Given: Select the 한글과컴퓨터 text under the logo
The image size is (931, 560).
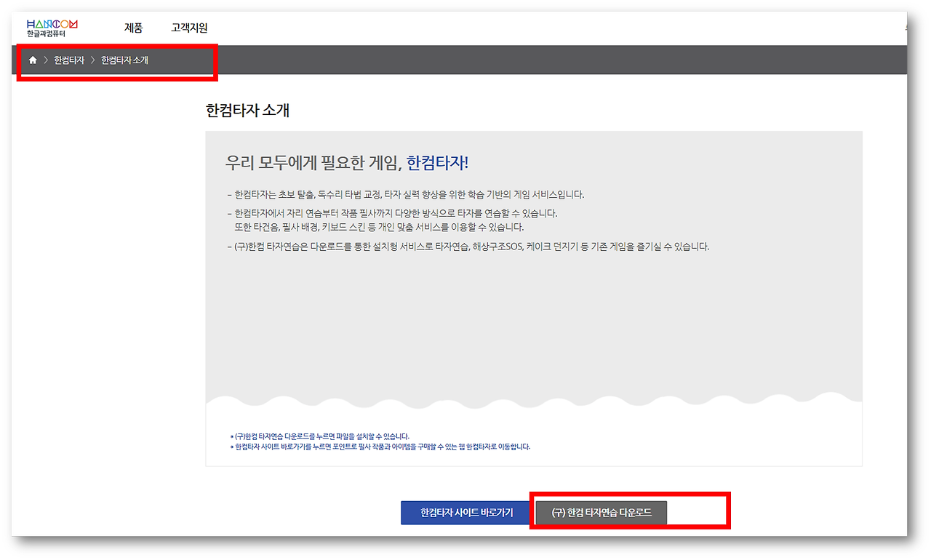Looking at the screenshot, I should (x=47, y=33).
